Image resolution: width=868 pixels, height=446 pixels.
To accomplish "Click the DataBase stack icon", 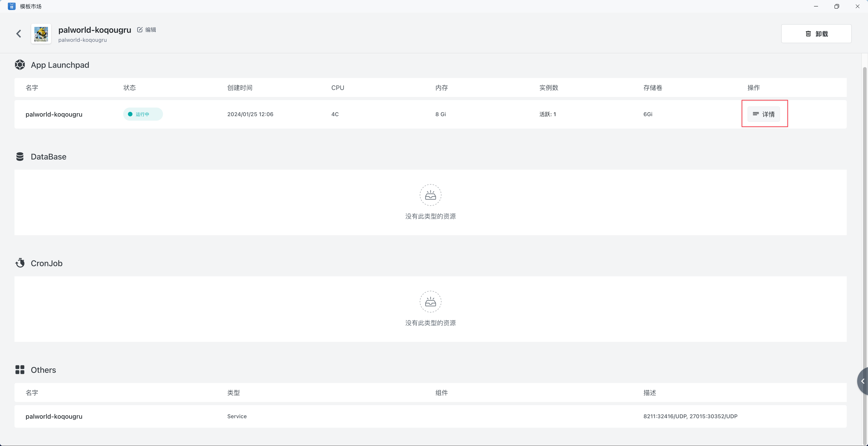I will pos(20,157).
